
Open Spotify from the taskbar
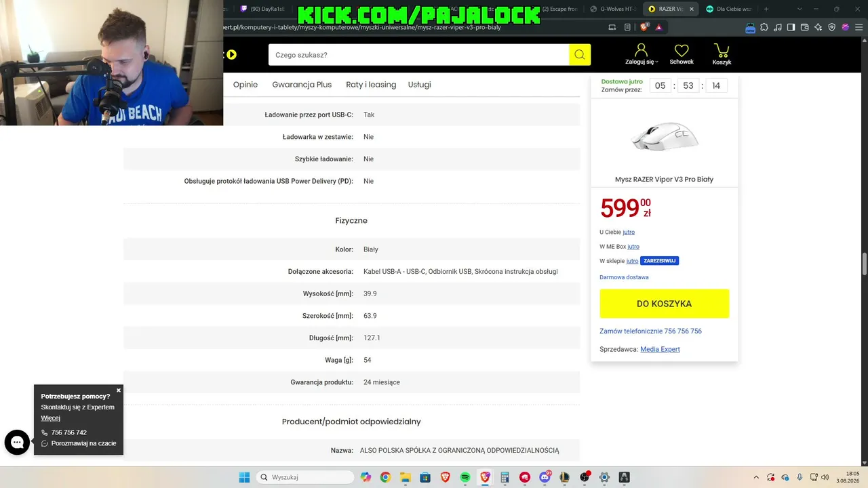[x=465, y=477]
